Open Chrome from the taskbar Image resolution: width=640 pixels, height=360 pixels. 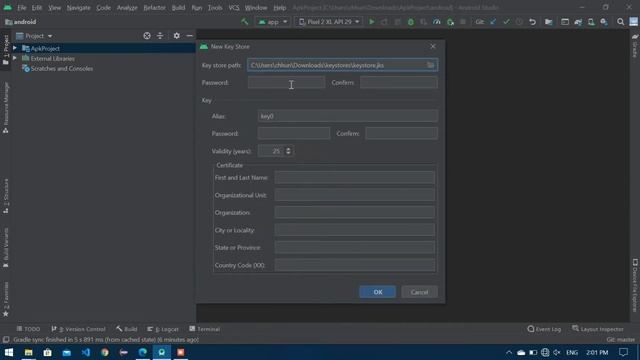click(x=105, y=352)
